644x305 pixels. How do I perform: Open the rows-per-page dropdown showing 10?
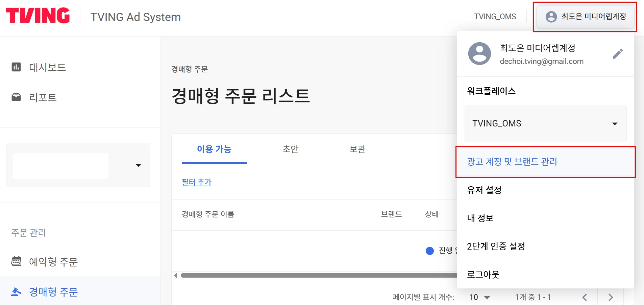(480, 297)
